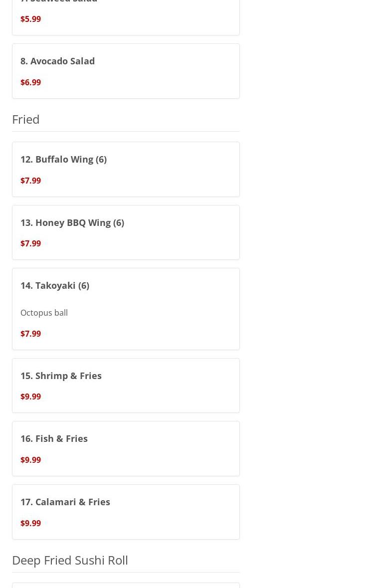This screenshot has height=588, width=384.
Task: Select 15. Shrimp & Fries item
Action: coord(61,376)
